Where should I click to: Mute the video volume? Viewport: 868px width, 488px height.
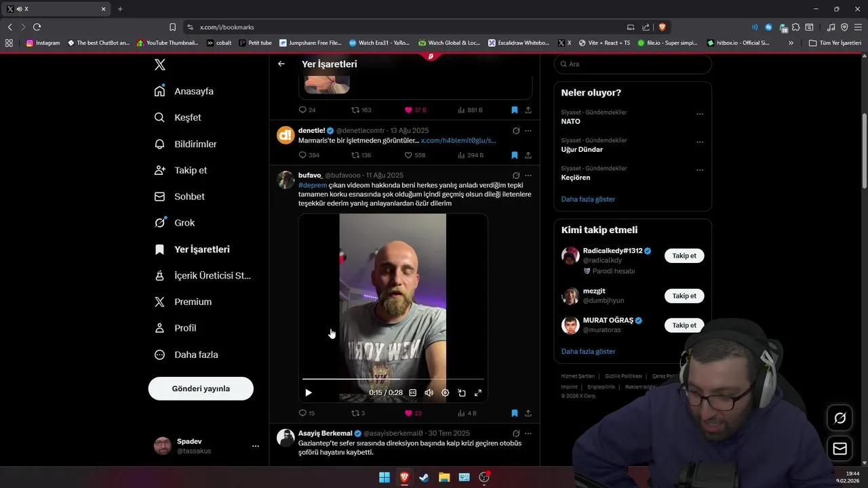[x=429, y=392]
